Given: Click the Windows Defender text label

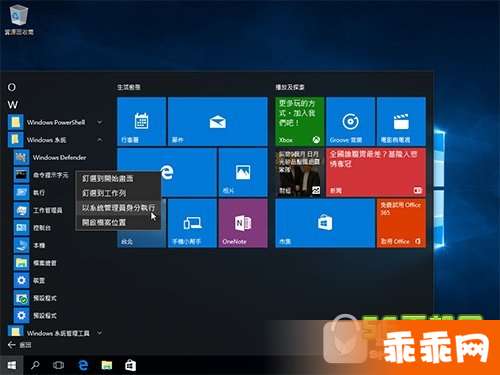Looking at the screenshot, I should (59, 157).
